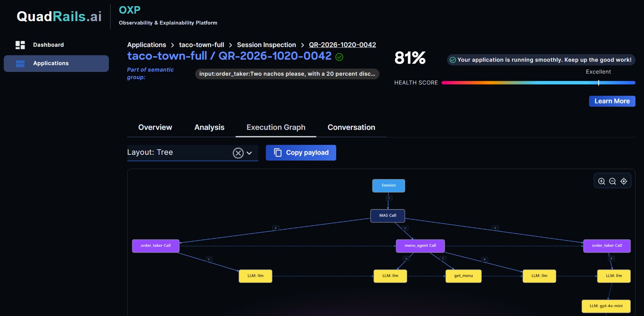Select the menu_agent Call node
Screen dimensions: 644x316
(420, 246)
